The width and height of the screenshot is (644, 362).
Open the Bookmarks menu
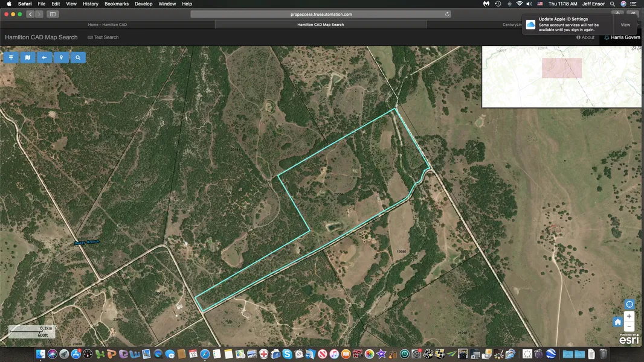tap(116, 4)
